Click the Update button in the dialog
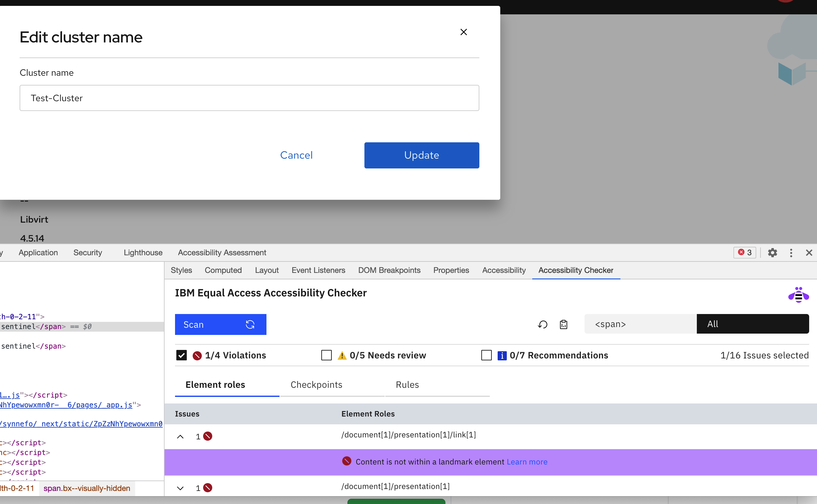 422,155
